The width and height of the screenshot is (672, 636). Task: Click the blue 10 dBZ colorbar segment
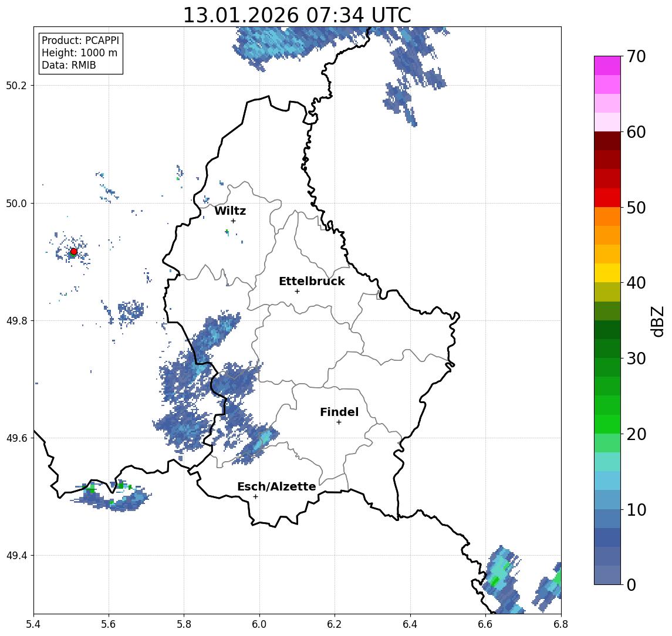click(x=607, y=518)
